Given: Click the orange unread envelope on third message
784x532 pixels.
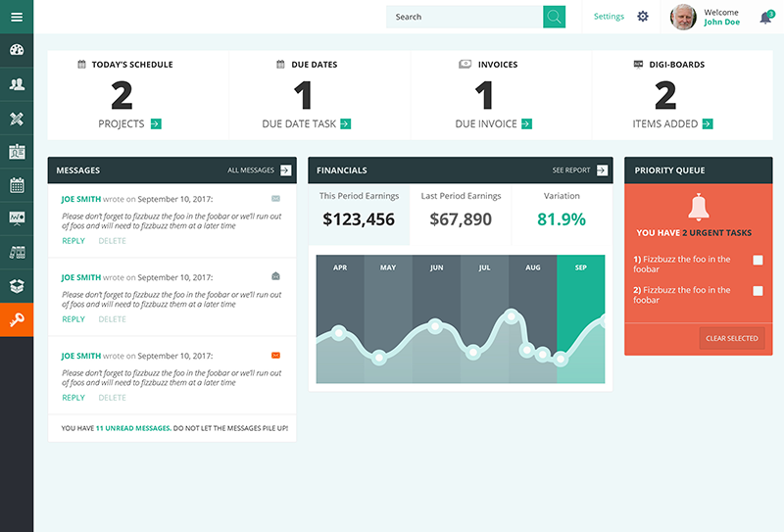Looking at the screenshot, I should (x=275, y=355).
